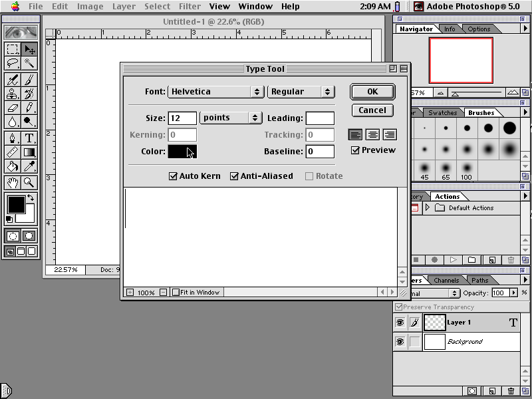
Task: Set center text alignment in Type Tool
Action: [x=372, y=135]
